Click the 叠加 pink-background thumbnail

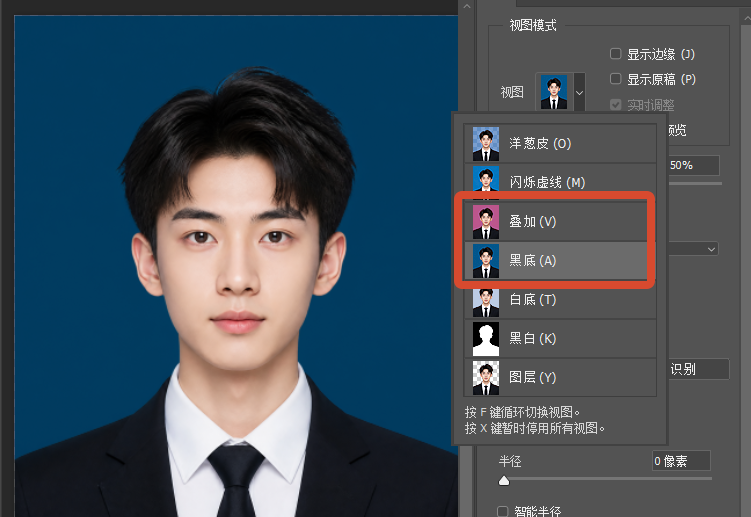click(486, 222)
